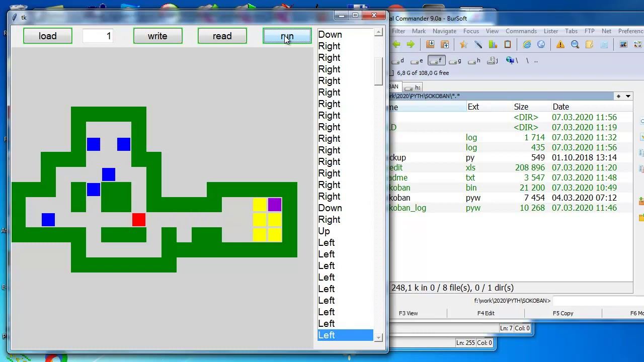Open the Tabs menu in Total Commander

click(x=572, y=31)
